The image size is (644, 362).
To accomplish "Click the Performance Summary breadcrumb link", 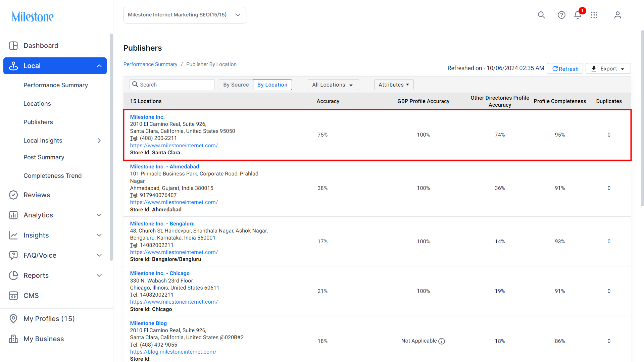I will [x=150, y=64].
